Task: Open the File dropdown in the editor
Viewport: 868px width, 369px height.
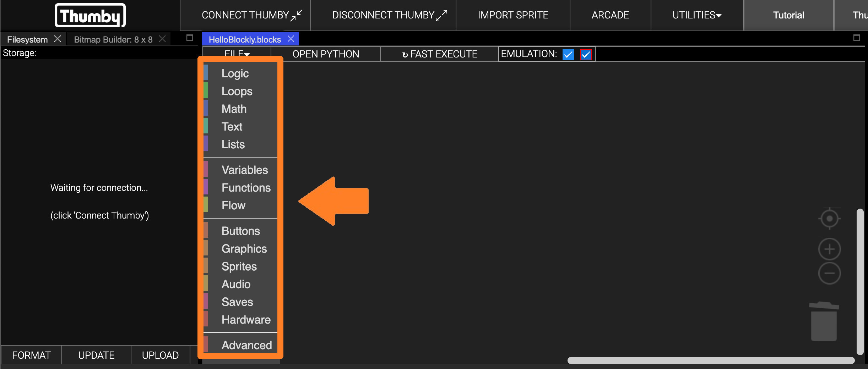Action: (237, 53)
